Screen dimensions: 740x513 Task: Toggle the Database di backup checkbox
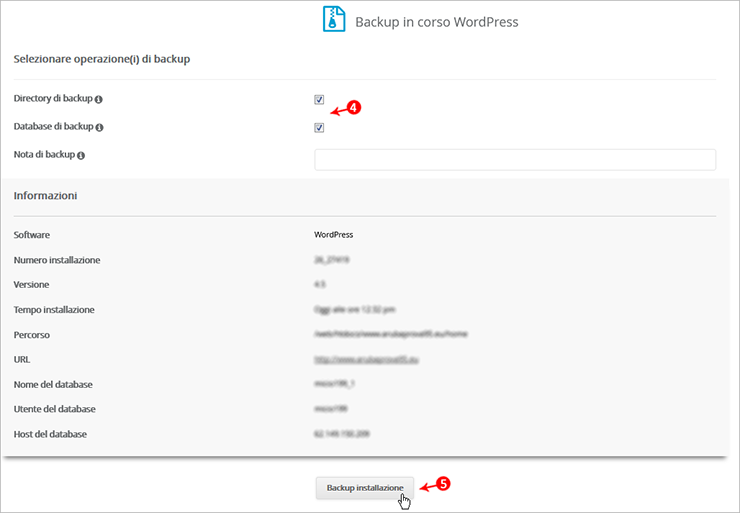(x=319, y=128)
